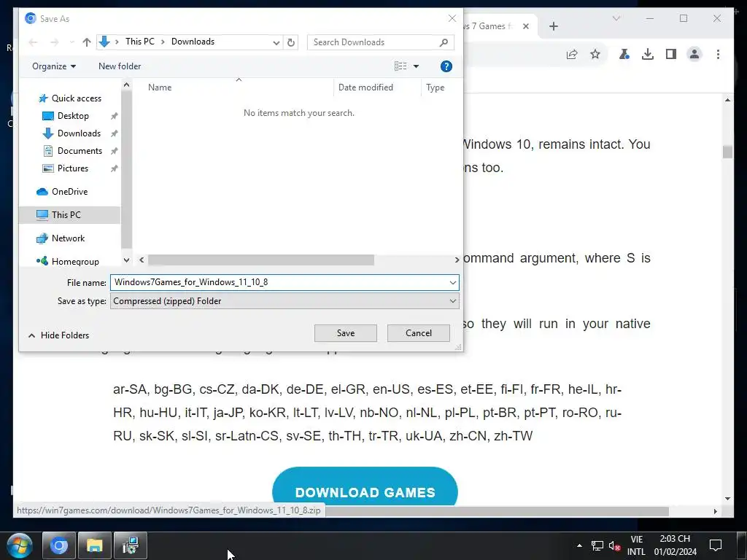
Task: Open the Chrome Labs flask icon
Action: pos(624,54)
